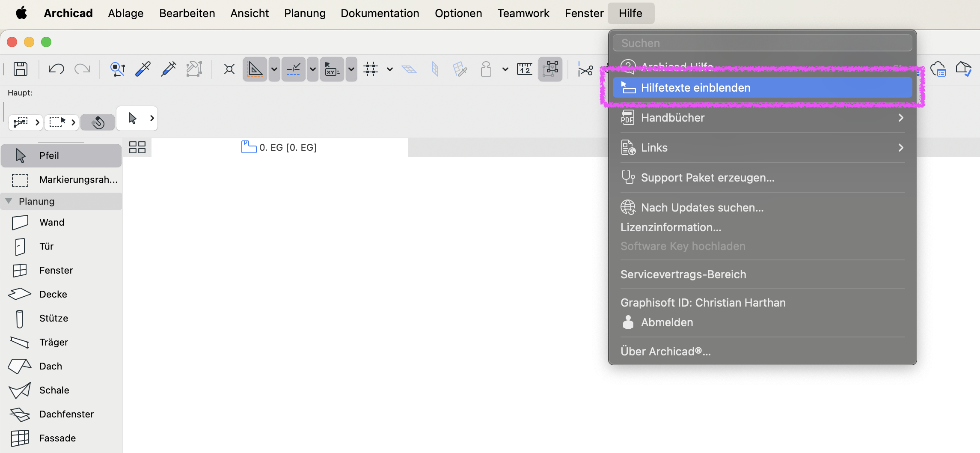Viewport: 980px width, 453px height.
Task: Click Support Paket erzeugen… entry
Action: point(763,178)
